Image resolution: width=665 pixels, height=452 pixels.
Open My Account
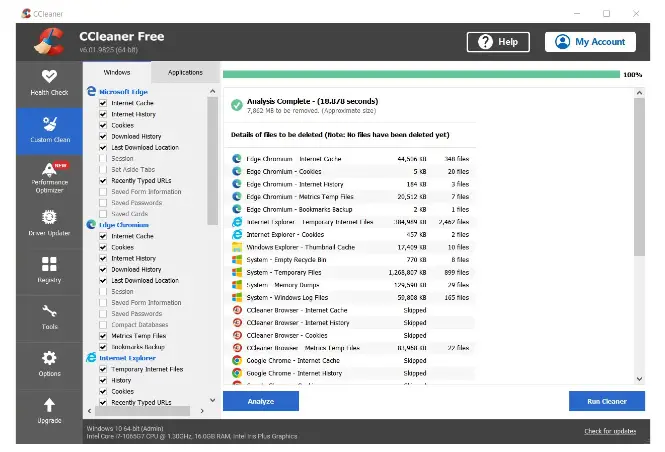(x=590, y=42)
